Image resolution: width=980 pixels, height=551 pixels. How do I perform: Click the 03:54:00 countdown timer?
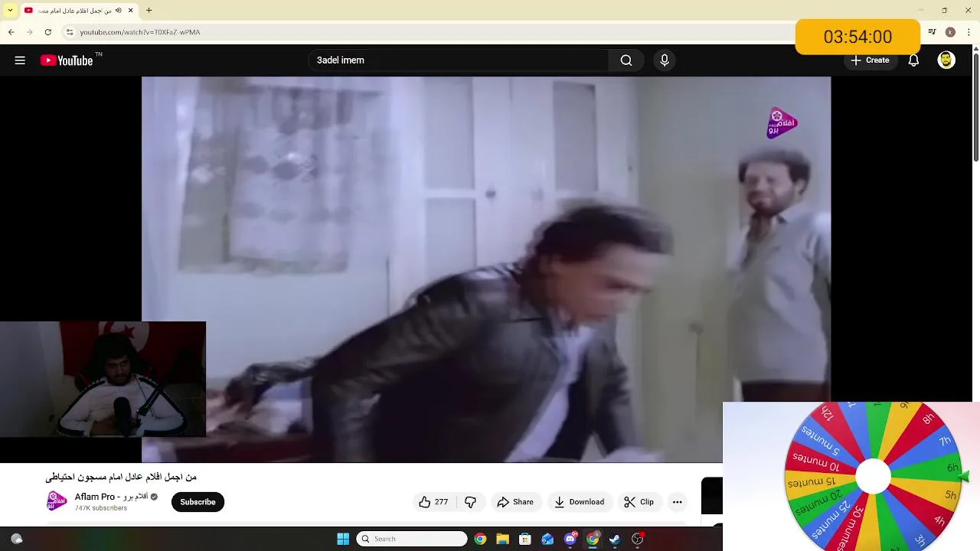[x=857, y=37]
